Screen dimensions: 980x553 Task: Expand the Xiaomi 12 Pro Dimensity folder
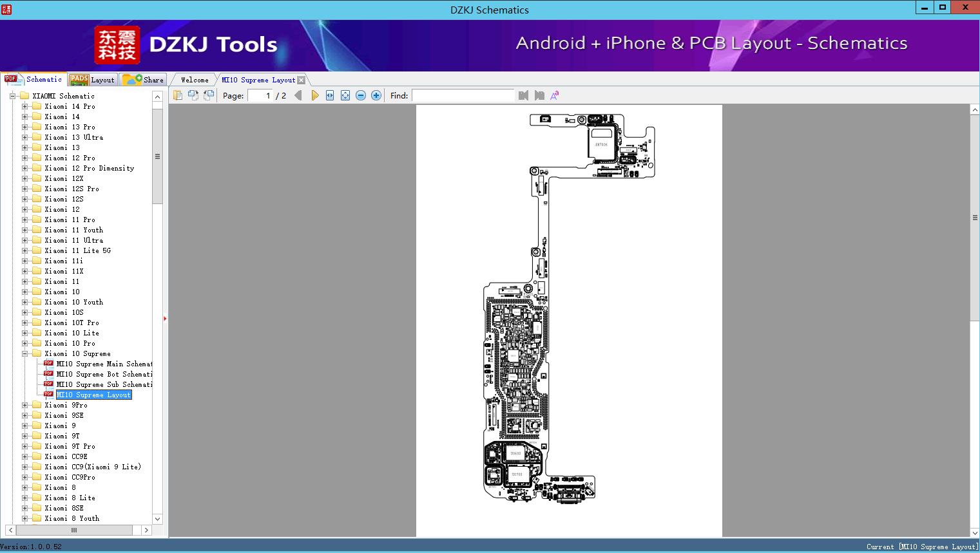24,168
